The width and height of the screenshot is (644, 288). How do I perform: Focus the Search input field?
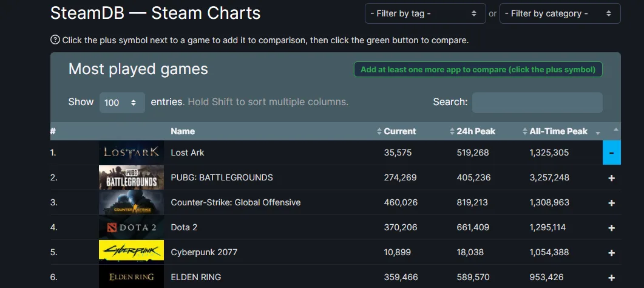click(x=537, y=103)
